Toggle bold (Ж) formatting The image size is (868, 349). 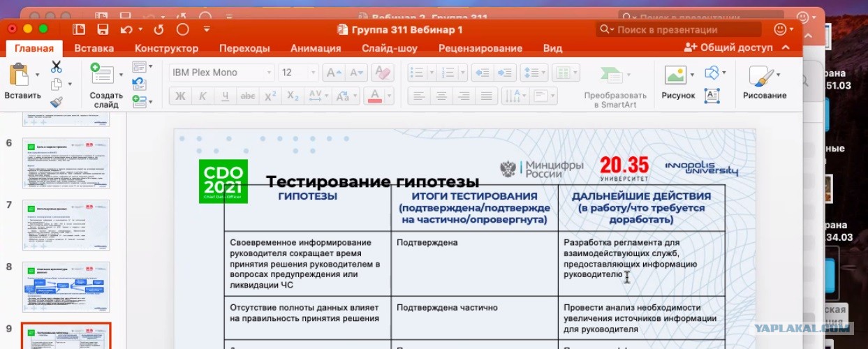pyautogui.click(x=180, y=96)
